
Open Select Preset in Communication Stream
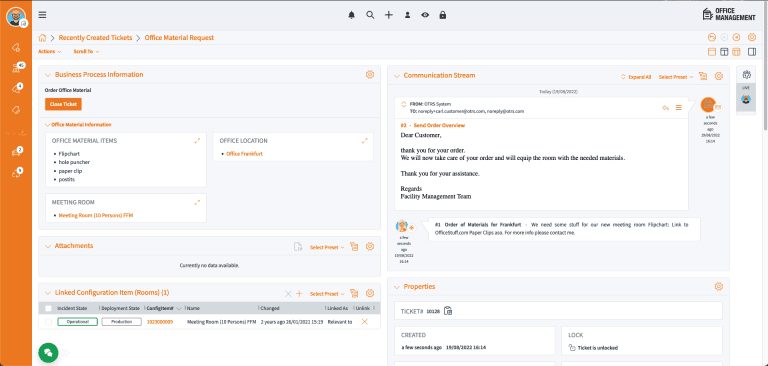pos(676,77)
